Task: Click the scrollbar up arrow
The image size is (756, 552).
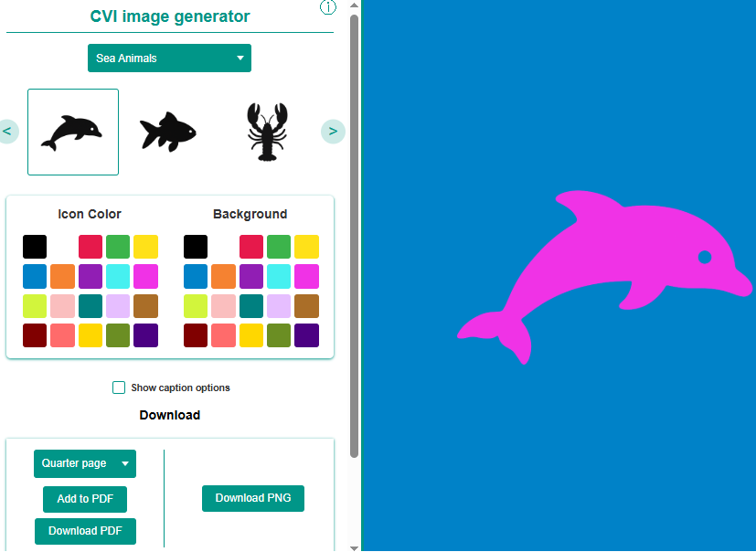Action: (354, 5)
